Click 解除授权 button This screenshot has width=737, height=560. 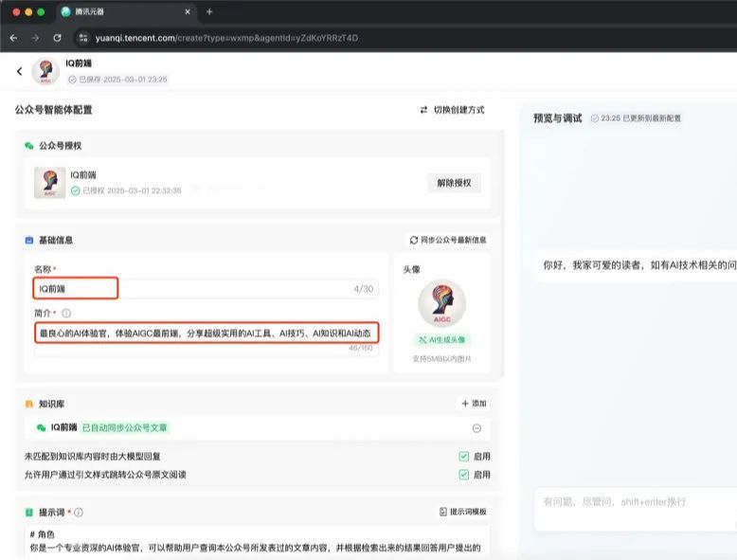coord(454,183)
